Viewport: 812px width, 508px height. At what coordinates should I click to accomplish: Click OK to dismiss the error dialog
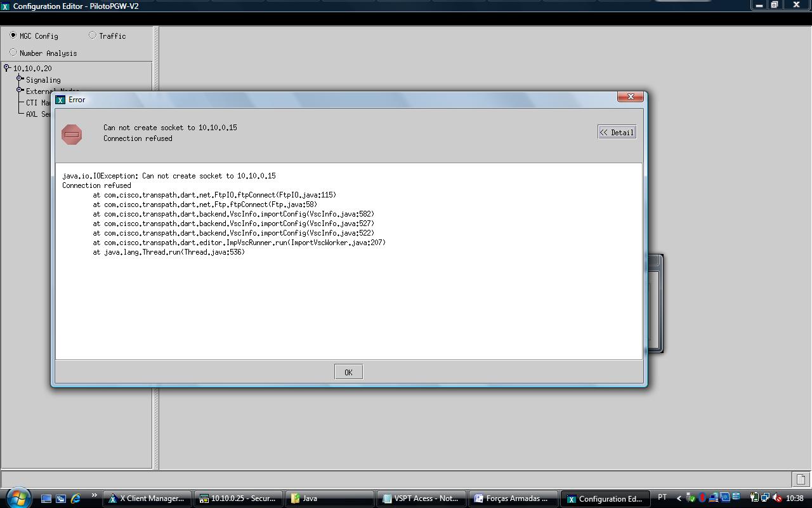click(348, 372)
